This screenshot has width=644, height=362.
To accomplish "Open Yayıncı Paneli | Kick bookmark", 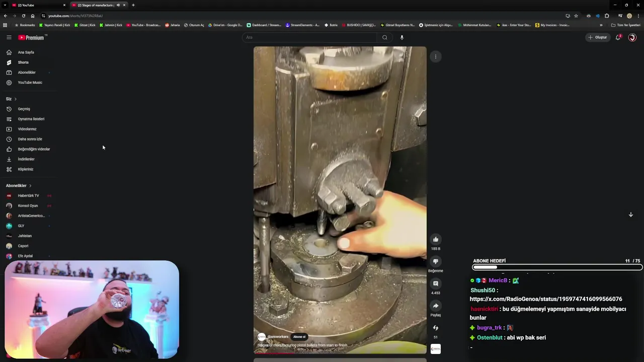I will pos(54,25).
